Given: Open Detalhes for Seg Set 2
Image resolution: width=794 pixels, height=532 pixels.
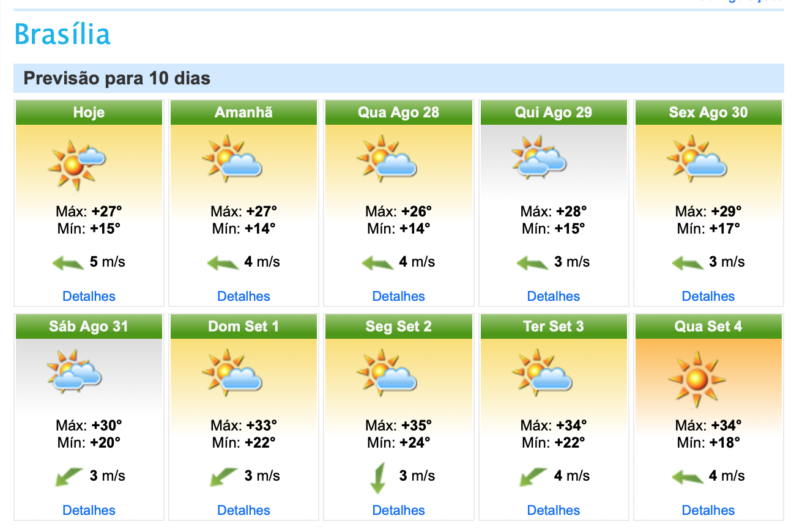Looking at the screenshot, I should click(x=398, y=510).
